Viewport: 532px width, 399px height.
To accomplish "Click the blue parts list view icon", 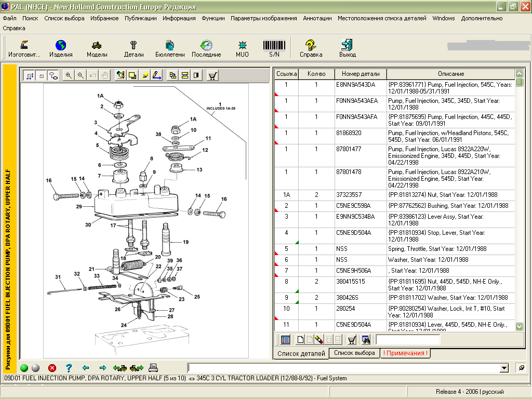I will pos(286,339).
